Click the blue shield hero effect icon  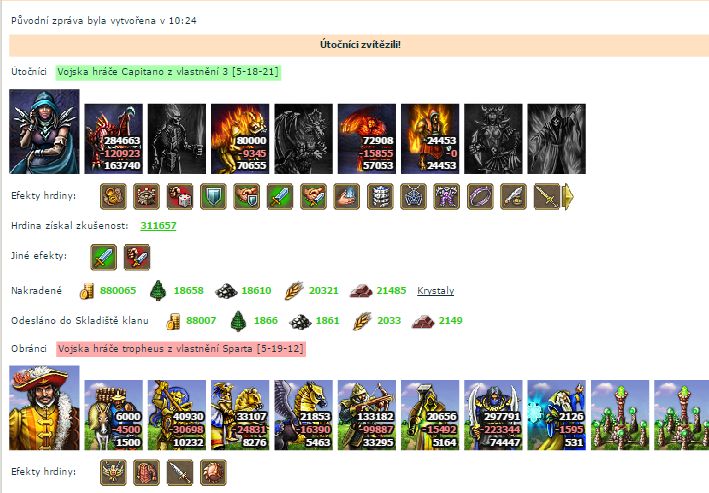click(x=213, y=196)
